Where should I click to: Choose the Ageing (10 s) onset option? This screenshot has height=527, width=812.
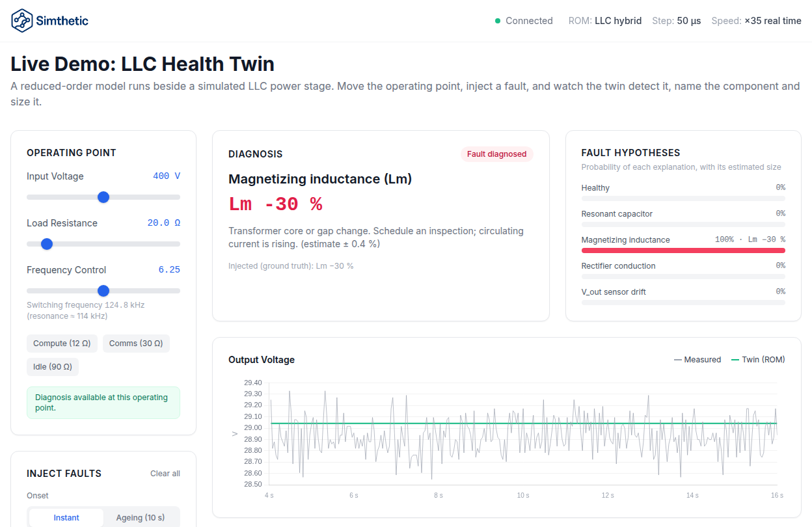tap(141, 518)
